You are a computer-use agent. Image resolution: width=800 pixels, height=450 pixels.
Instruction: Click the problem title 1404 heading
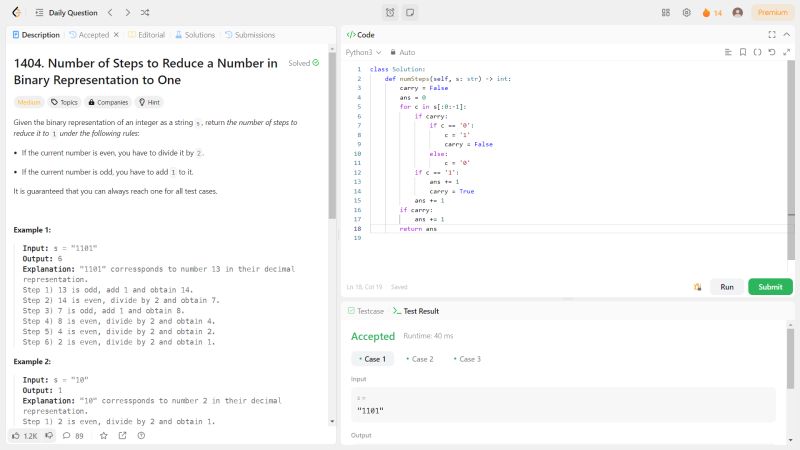[x=146, y=71]
